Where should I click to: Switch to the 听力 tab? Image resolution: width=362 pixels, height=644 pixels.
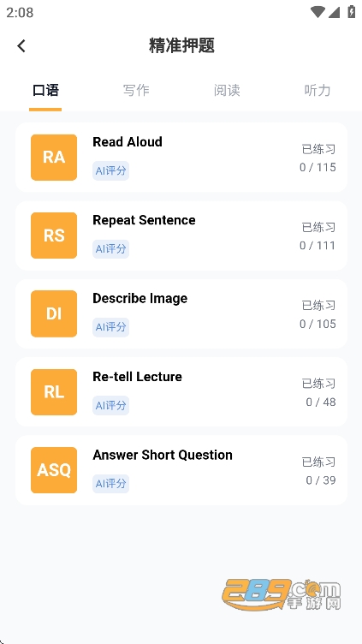[x=317, y=90]
